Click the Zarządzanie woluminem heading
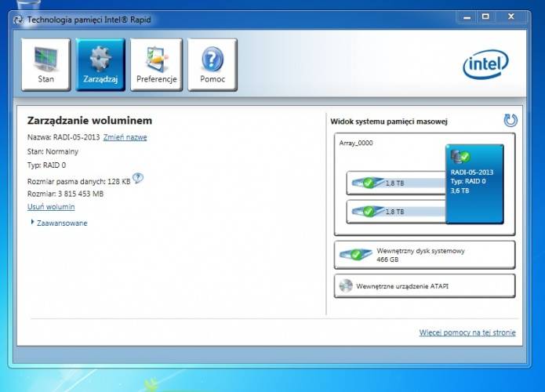 tap(89, 121)
